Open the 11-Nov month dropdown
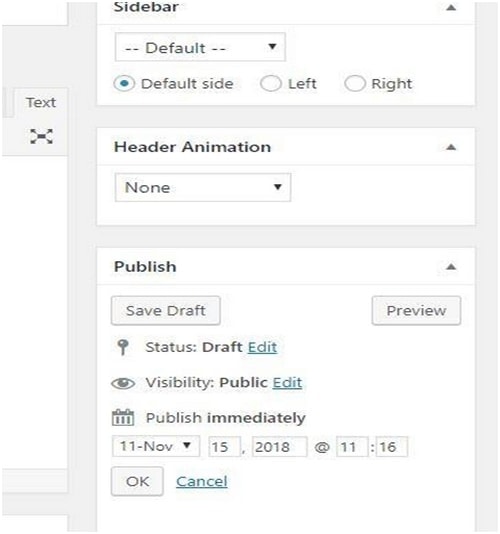Image resolution: width=500 pixels, height=534 pixels. pyautogui.click(x=156, y=446)
